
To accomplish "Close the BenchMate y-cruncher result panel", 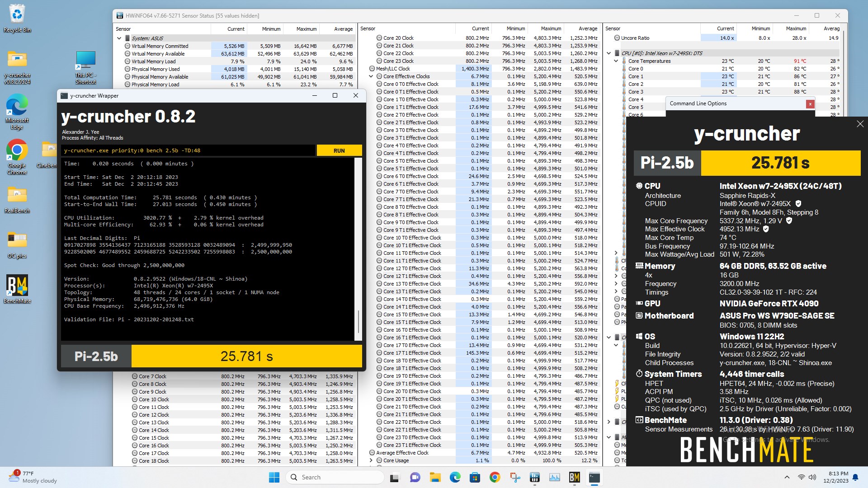I will click(860, 124).
